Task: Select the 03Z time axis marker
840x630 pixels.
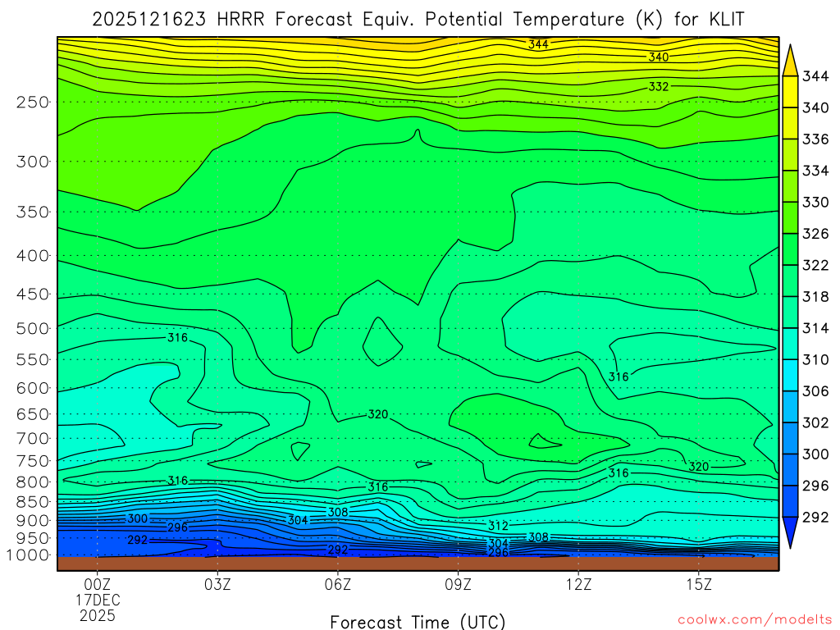Action: pyautogui.click(x=217, y=585)
